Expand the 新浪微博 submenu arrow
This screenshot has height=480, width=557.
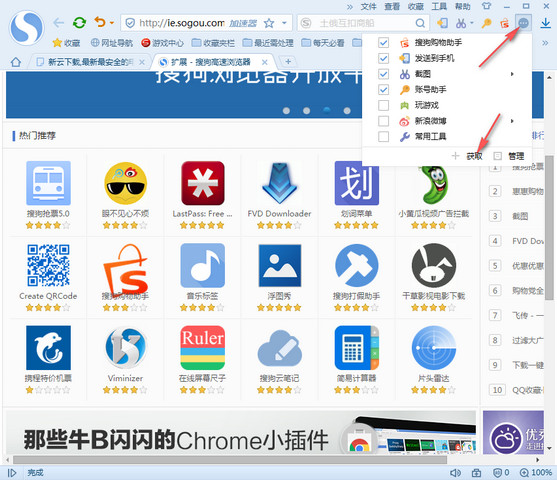click(512, 121)
